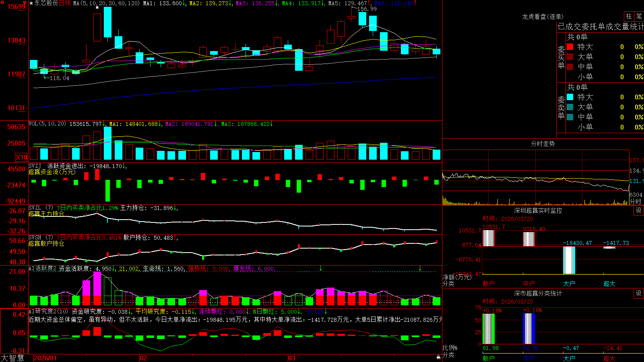644x362 pixels.
Task: Click the X10 volume scale box
Action: click(21, 157)
